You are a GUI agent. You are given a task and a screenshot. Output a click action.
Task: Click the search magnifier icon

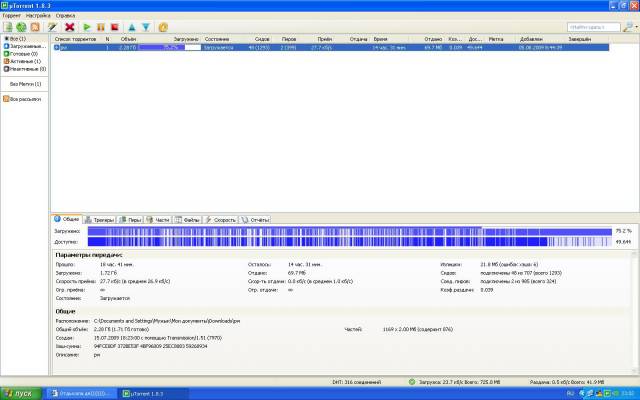pos(627,27)
